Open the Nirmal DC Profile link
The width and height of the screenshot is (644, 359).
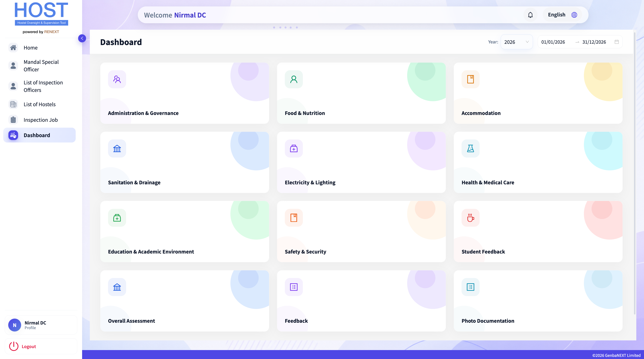(x=41, y=325)
